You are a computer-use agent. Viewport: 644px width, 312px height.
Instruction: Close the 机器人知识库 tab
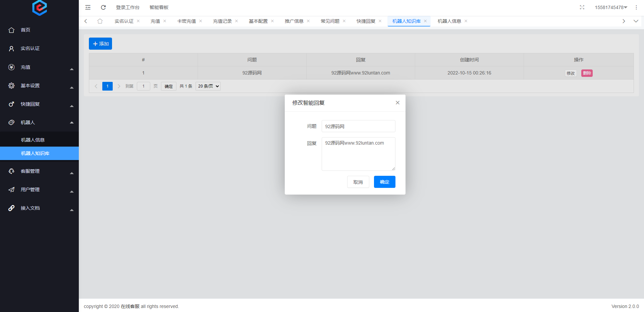[425, 21]
